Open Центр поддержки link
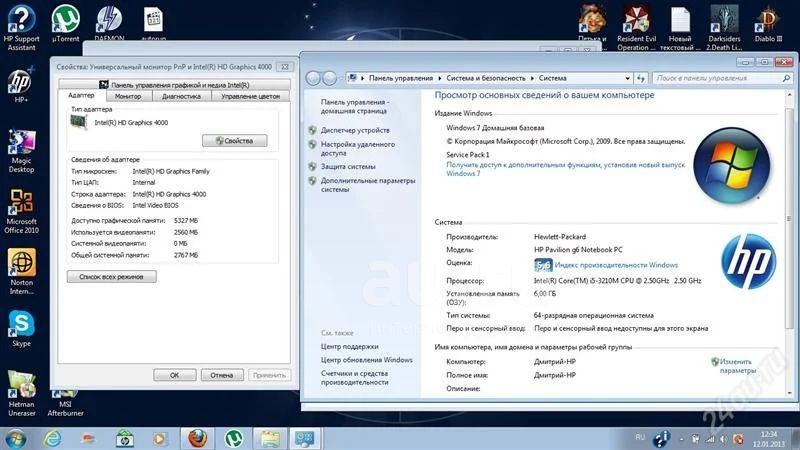Image resolution: width=800 pixels, height=450 pixels. pyautogui.click(x=349, y=346)
